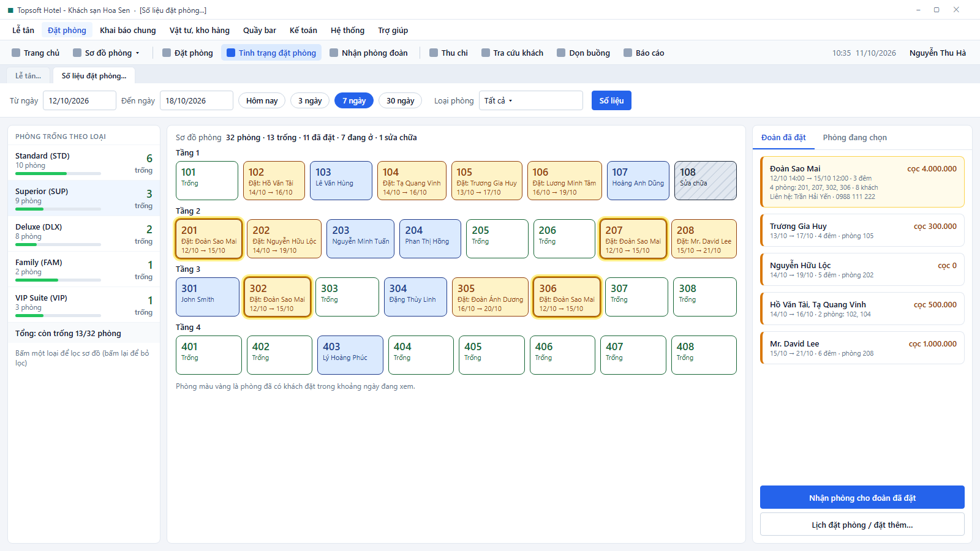Open the Loại phòng 'Tất cả' combo box

[x=530, y=100]
